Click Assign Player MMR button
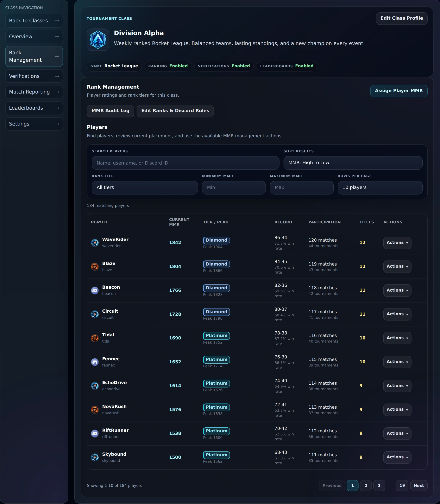The height and width of the screenshot is (504, 440). click(x=399, y=91)
